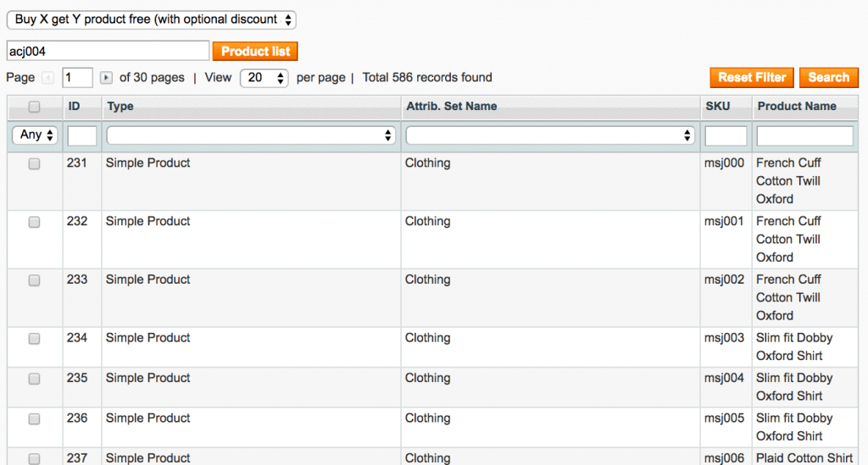Sort by the ID column header
This screenshot has height=465, width=868.
74,107
